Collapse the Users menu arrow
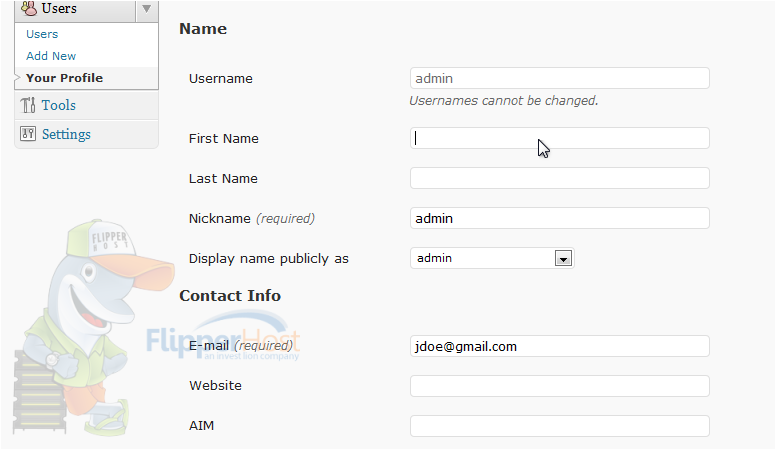This screenshot has width=776, height=450. coord(146,8)
